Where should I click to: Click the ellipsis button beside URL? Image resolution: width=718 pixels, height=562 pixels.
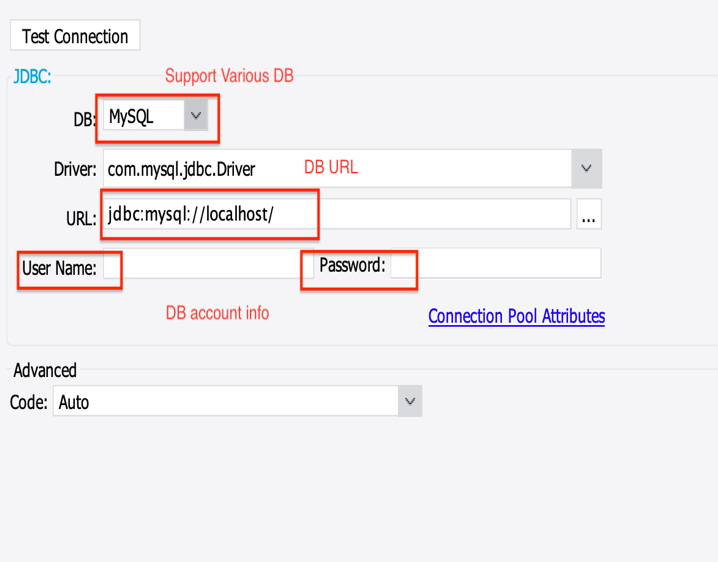(x=589, y=214)
